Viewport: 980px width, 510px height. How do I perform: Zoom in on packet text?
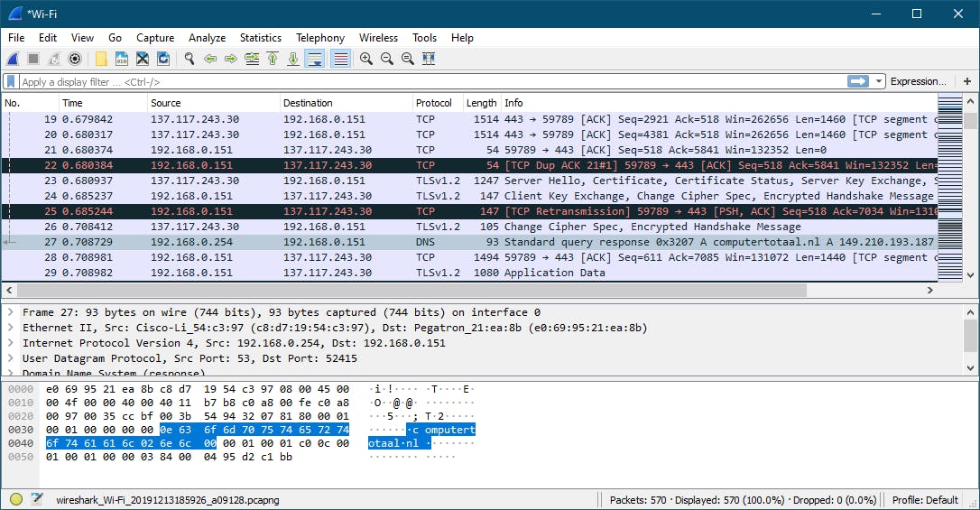[365, 59]
